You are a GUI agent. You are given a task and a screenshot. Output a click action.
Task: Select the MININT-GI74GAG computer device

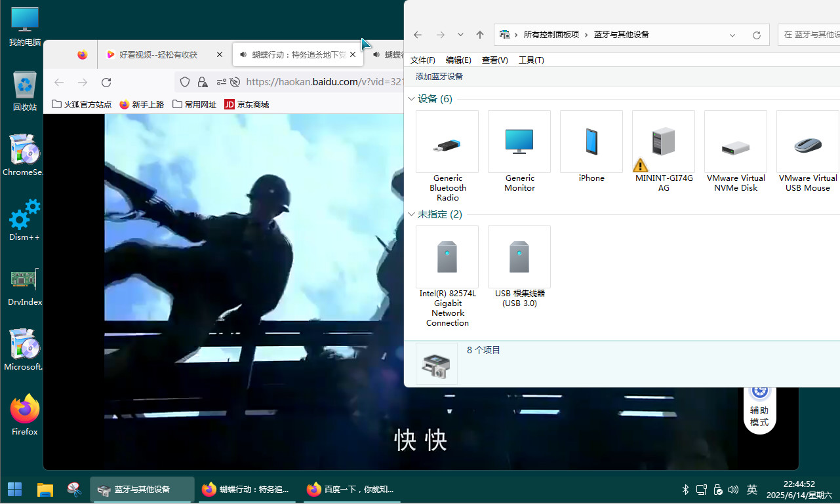coord(664,151)
